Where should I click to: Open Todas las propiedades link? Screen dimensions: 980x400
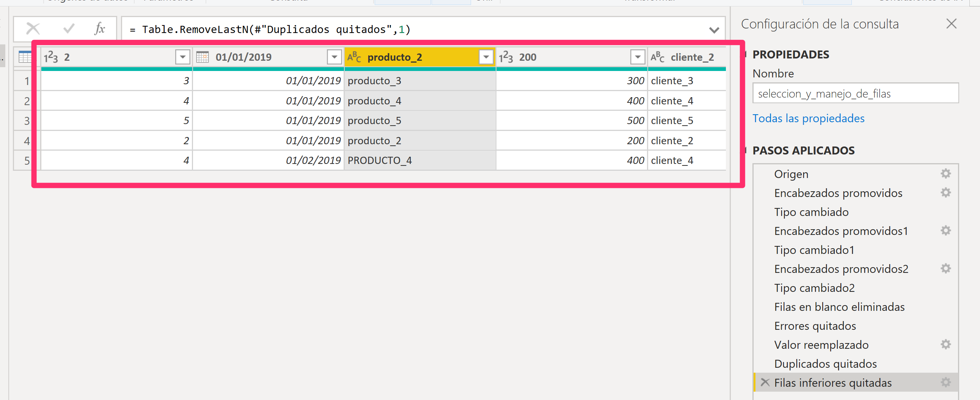coord(808,118)
